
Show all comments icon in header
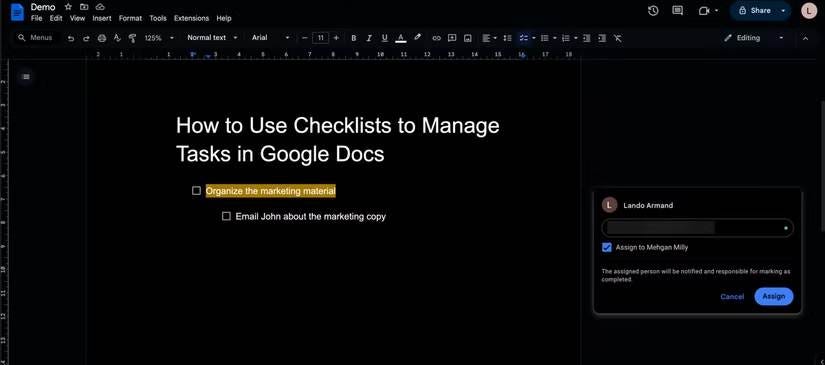tap(678, 11)
